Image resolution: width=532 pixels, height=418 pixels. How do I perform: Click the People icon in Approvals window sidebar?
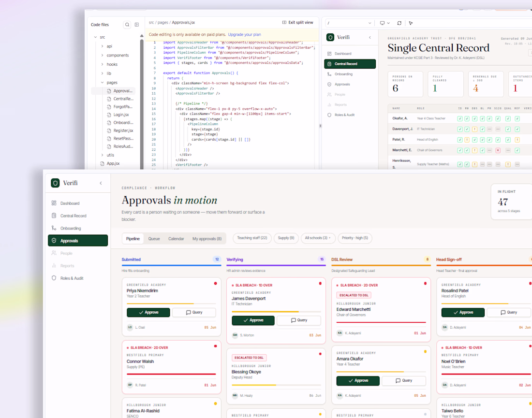[x=54, y=253]
